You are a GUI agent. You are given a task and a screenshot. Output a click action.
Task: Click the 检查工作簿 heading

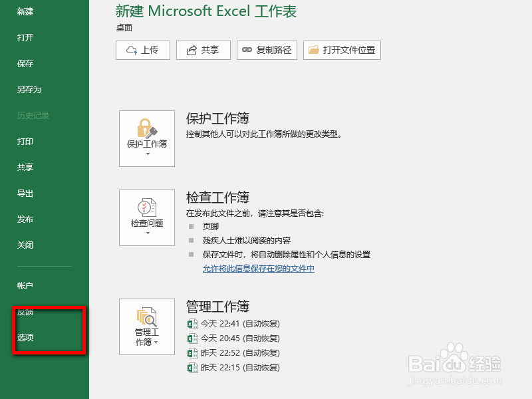click(x=218, y=198)
